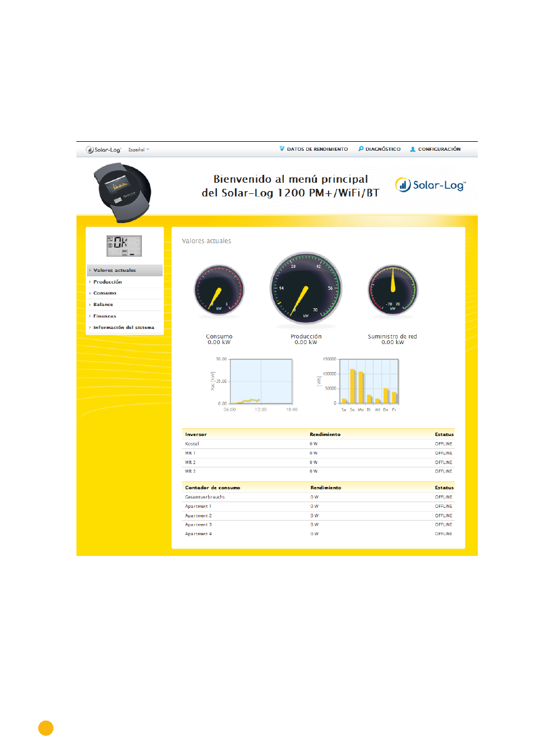
Task: Click the Solar-Log logo in top bar
Action: click(x=103, y=150)
